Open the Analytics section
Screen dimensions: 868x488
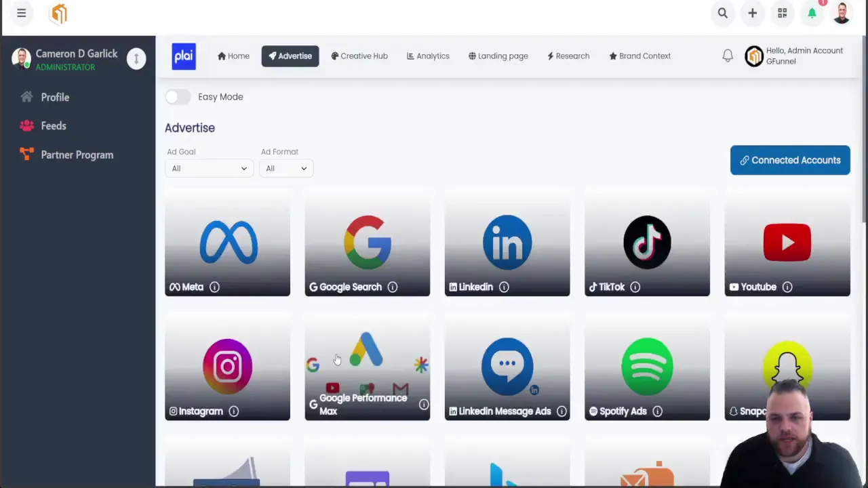[x=427, y=56]
